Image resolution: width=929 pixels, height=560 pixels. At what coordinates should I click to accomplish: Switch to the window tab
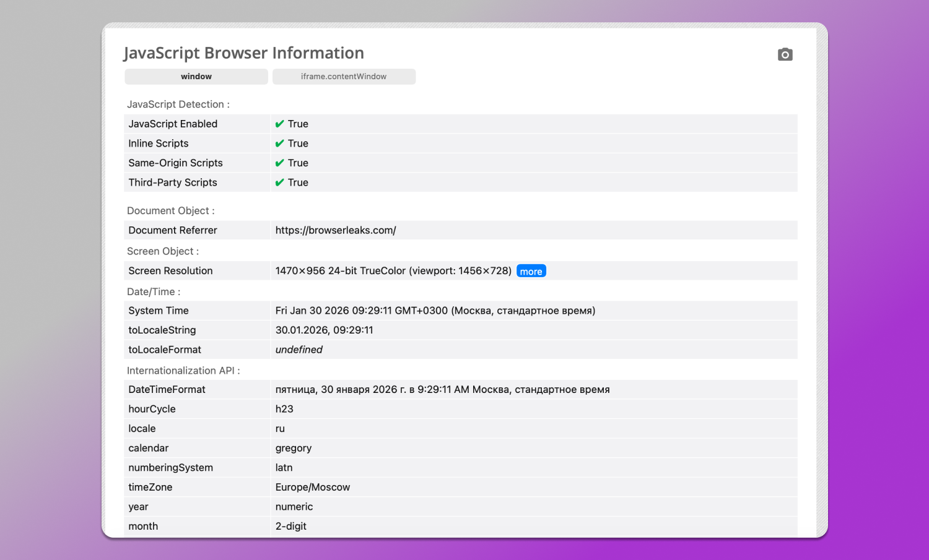[x=196, y=76]
